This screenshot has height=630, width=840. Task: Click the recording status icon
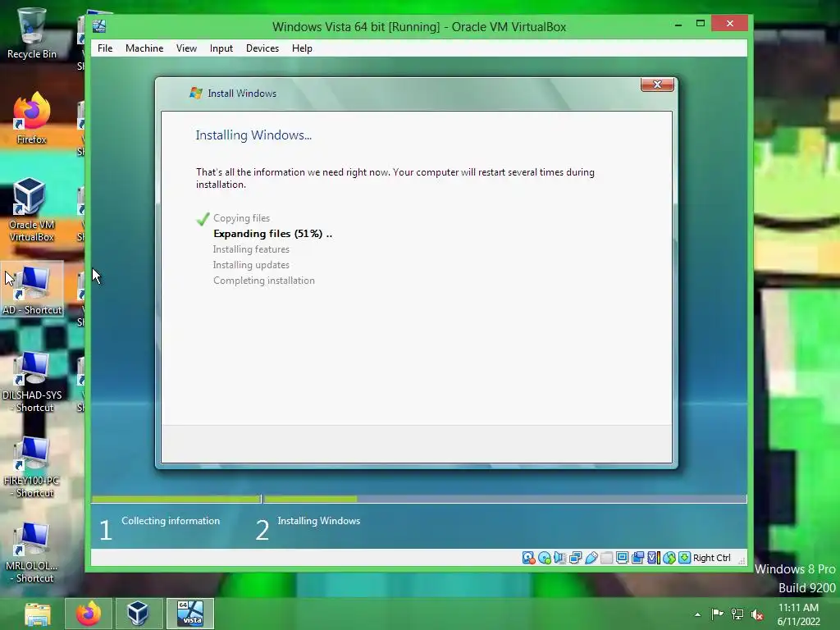(637, 558)
